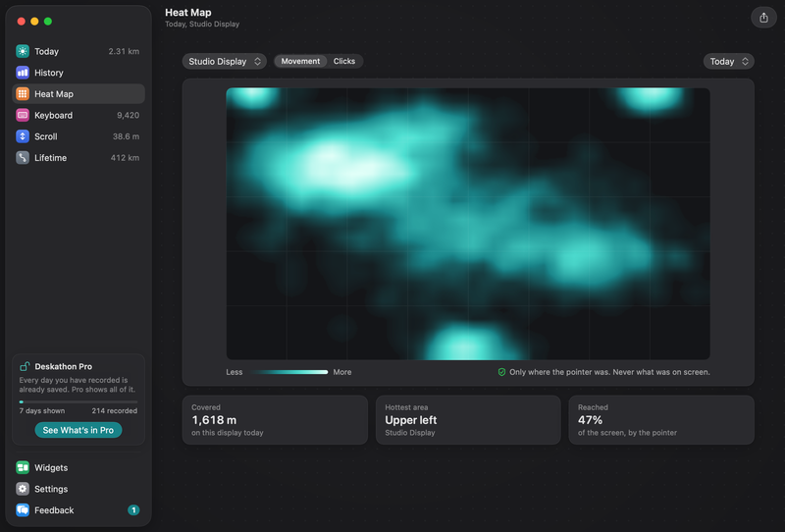Select the Heat Map sidebar row
The height and width of the screenshot is (532, 785).
pyautogui.click(x=78, y=93)
